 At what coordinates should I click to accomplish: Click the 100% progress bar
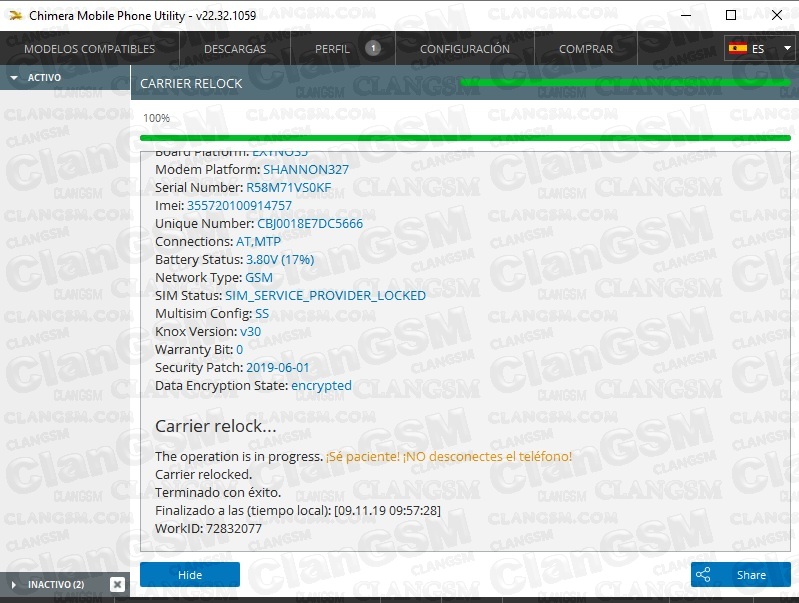coord(465,138)
